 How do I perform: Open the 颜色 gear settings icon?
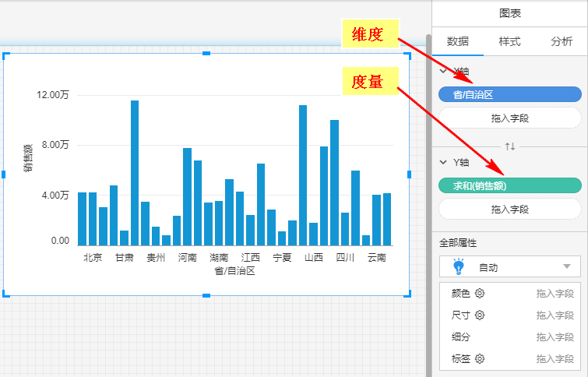[479, 294]
